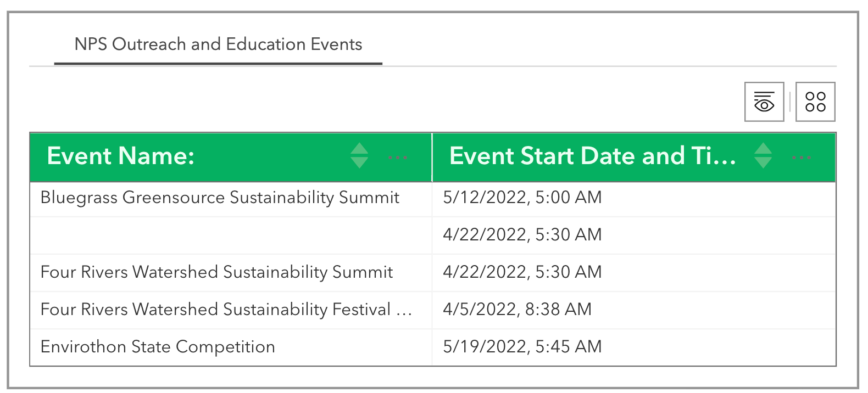Click the date beside Four Rivers Watershed Sustainability Summit
868x393 pixels.
tap(522, 272)
